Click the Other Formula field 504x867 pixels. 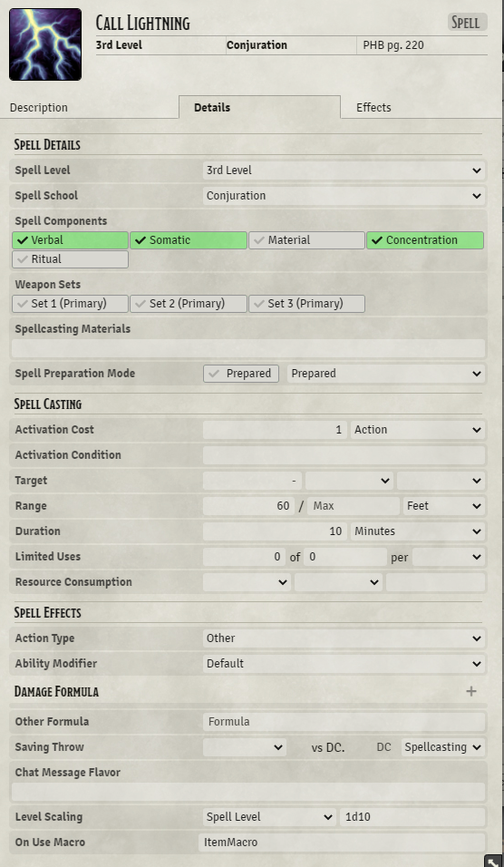point(344,722)
